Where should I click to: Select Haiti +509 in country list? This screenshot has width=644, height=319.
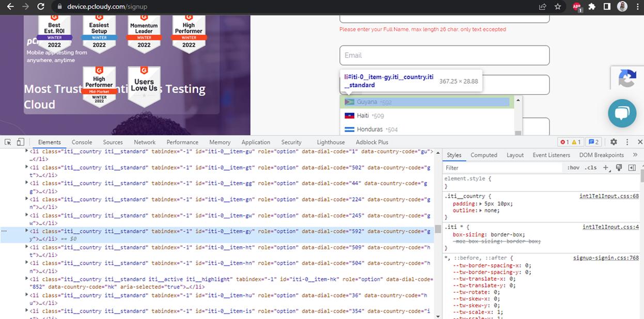[427, 116]
